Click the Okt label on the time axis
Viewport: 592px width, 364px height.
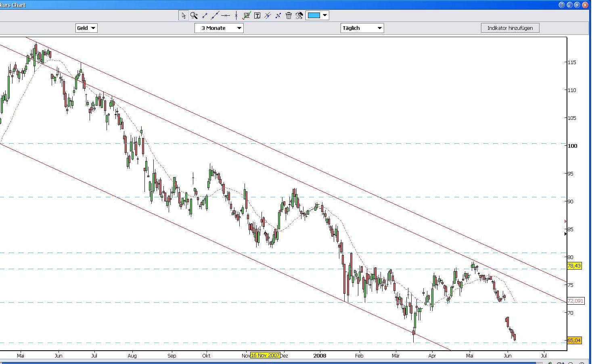point(206,356)
